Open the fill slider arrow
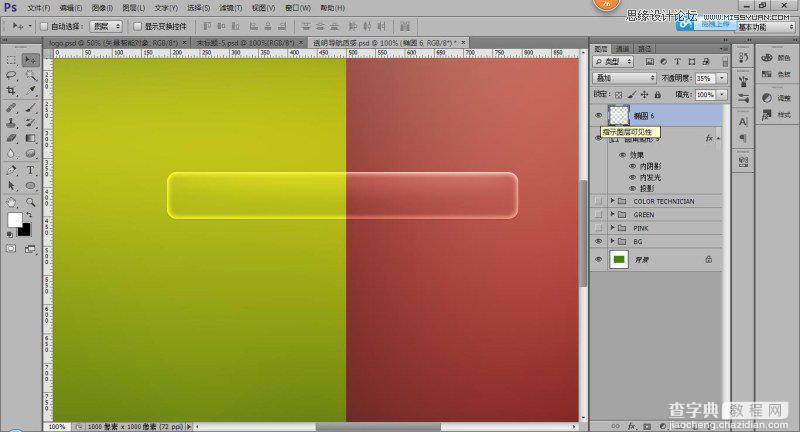 (722, 95)
